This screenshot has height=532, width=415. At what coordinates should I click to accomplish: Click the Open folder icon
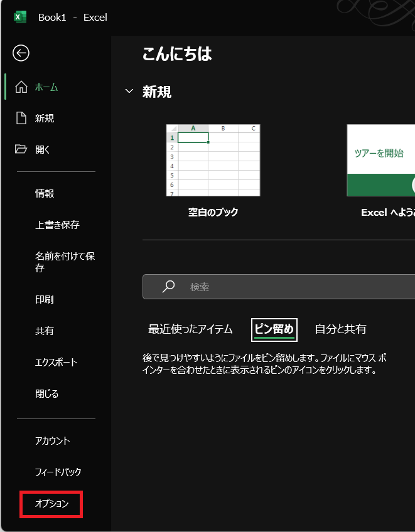pos(21,149)
